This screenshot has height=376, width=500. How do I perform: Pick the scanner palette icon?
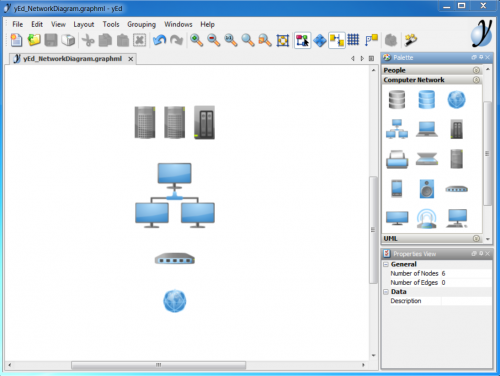[427, 159]
